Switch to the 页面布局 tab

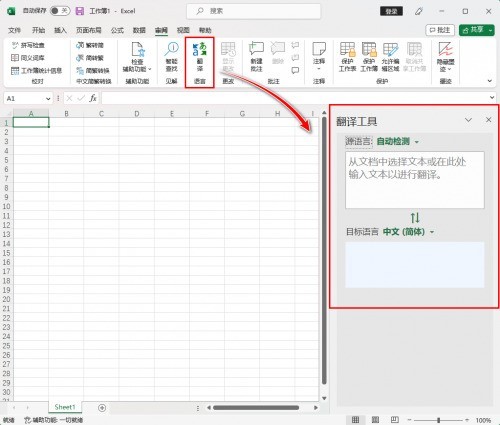pyautogui.click(x=89, y=30)
